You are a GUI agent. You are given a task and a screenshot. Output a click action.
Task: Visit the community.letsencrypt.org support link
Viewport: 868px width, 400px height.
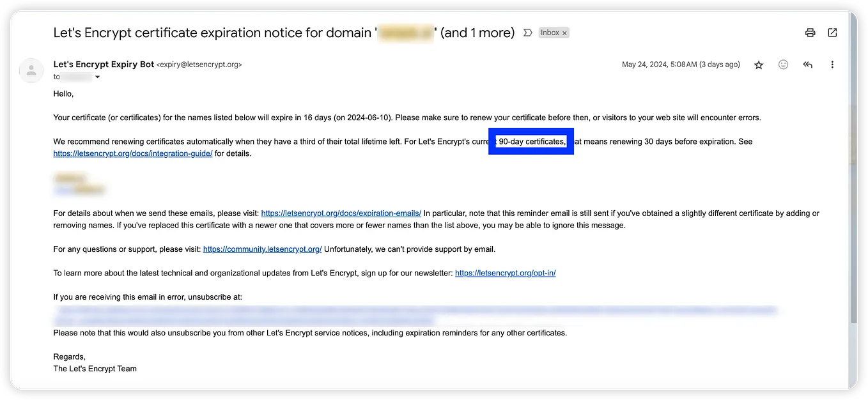pyautogui.click(x=262, y=249)
